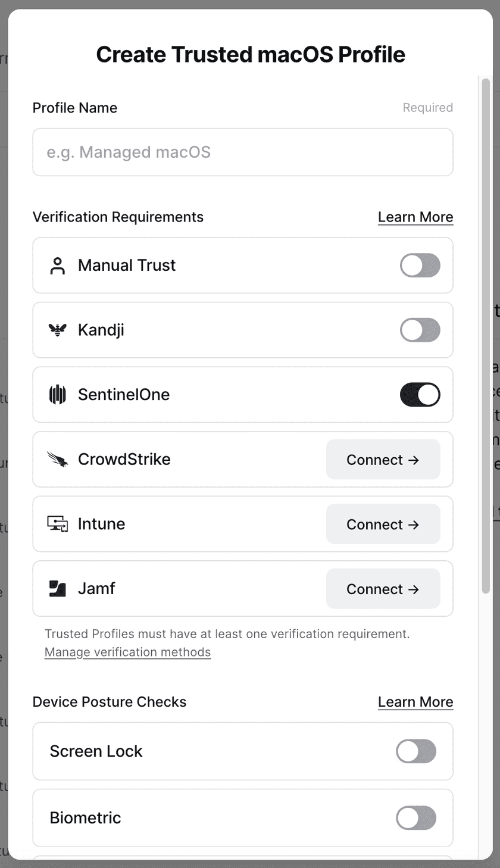The image size is (500, 868).
Task: Click the SentinelOne logo icon
Action: point(58,395)
